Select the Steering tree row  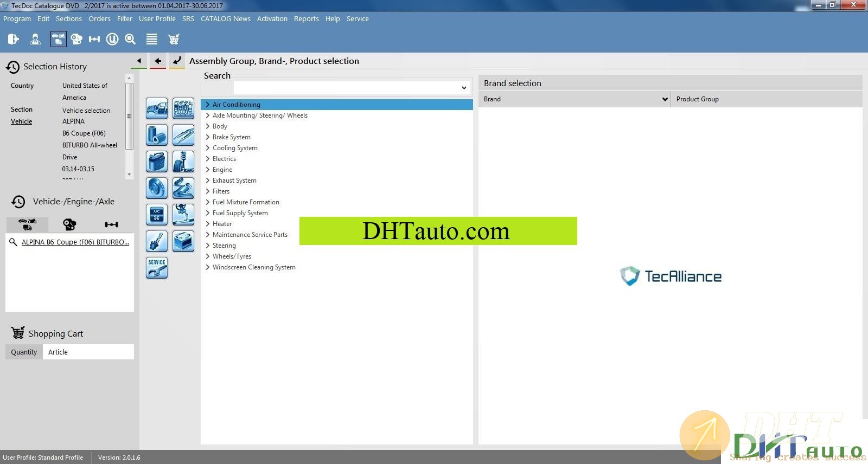click(x=336, y=246)
